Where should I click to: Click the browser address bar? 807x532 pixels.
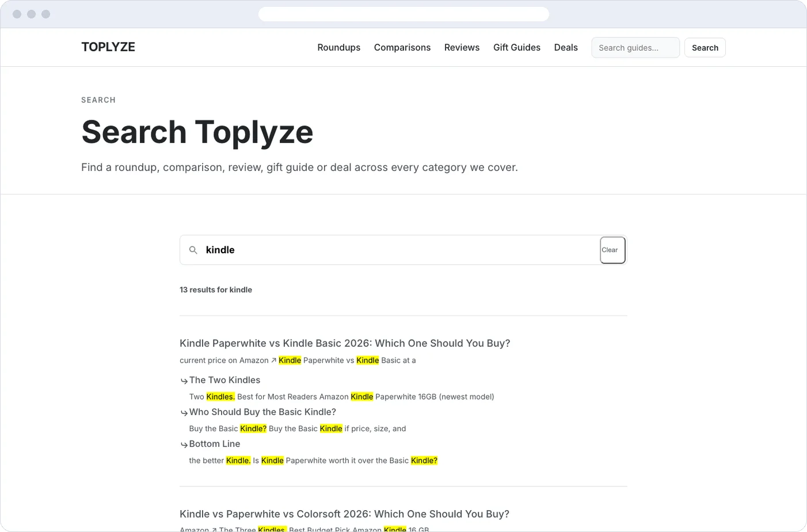click(403, 14)
